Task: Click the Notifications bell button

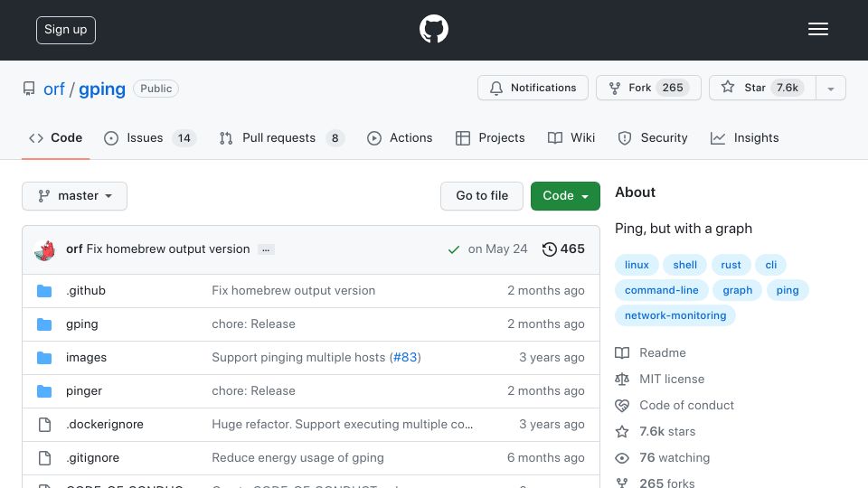Action: click(533, 88)
